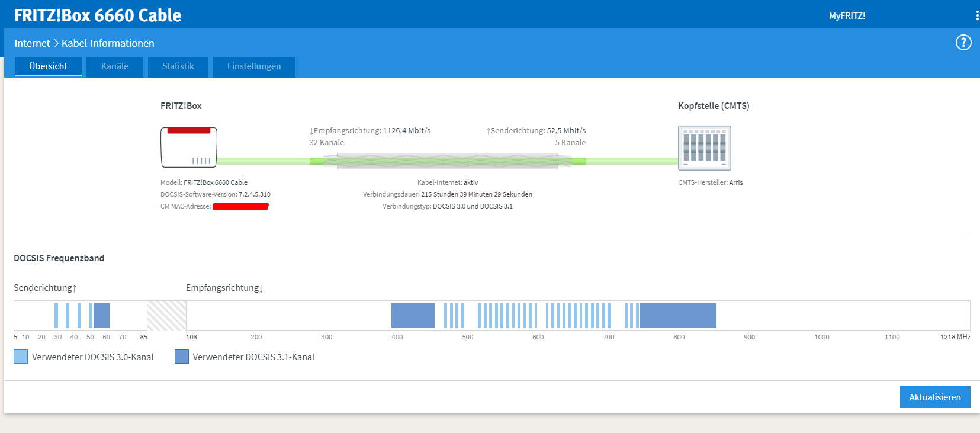Viewport: 980px width, 433px height.
Task: Click the hatched guard band between 85 and 108
Action: [x=166, y=316]
